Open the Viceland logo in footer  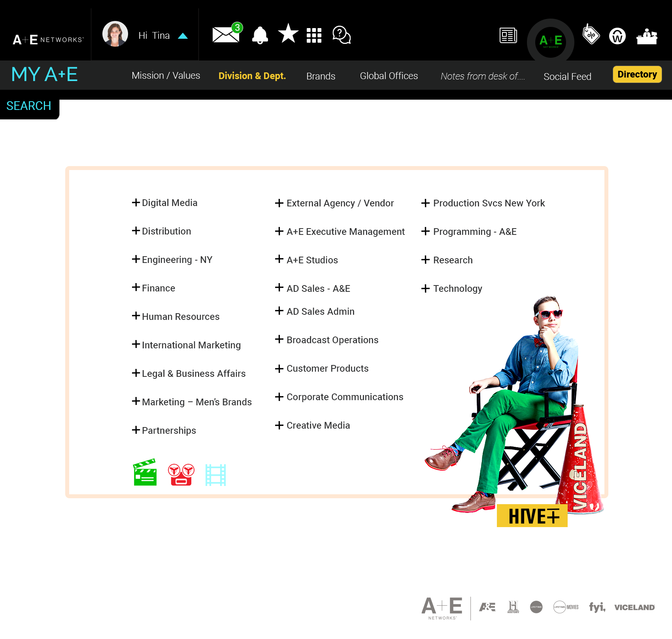click(x=634, y=607)
